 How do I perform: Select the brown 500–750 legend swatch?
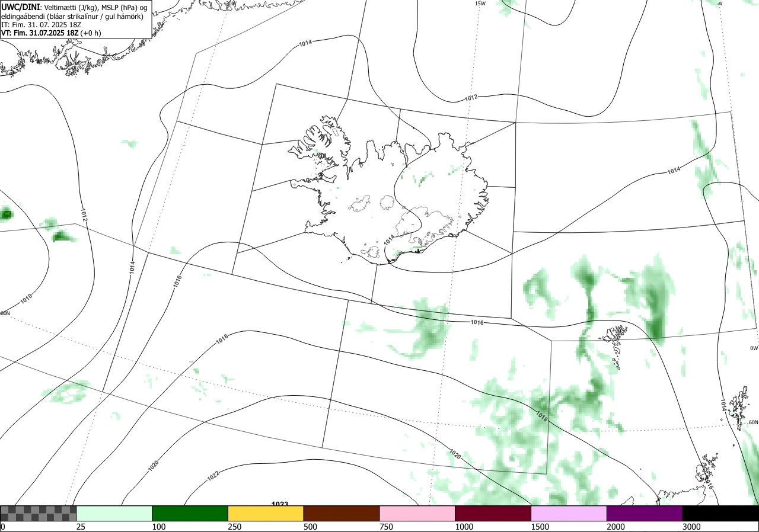(x=342, y=513)
